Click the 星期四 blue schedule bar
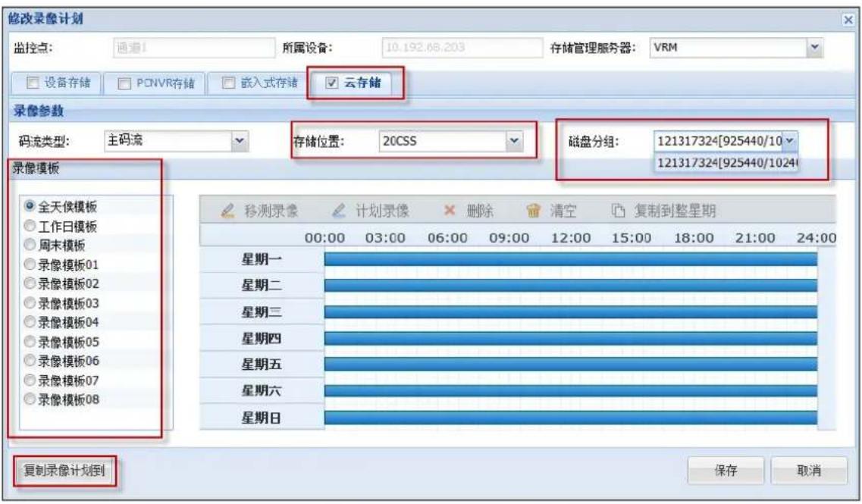This screenshot has width=862, height=504. click(571, 338)
